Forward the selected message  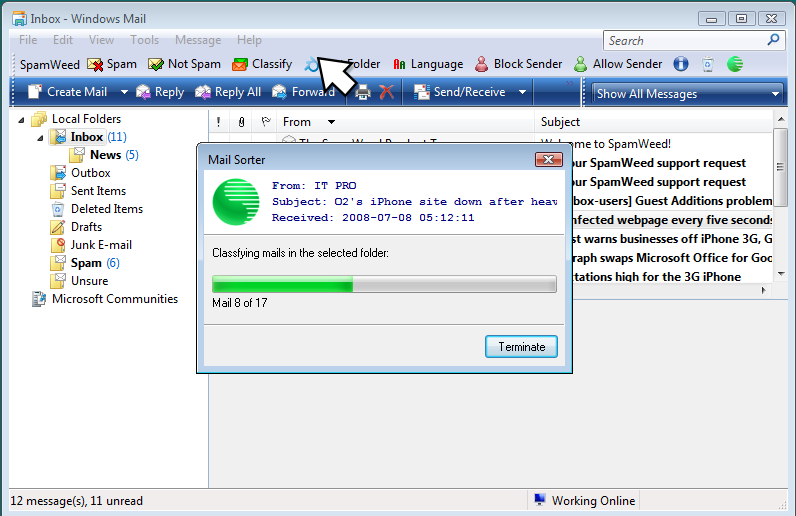(x=303, y=92)
